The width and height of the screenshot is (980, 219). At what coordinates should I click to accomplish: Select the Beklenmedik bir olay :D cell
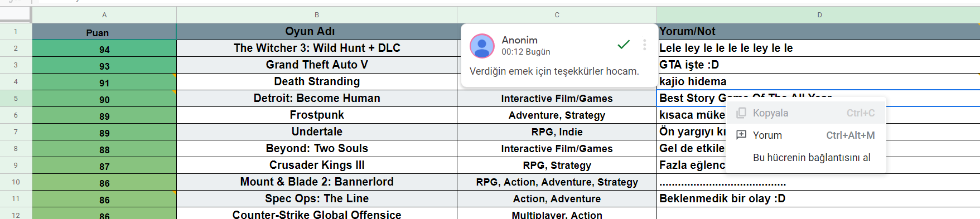click(818, 199)
